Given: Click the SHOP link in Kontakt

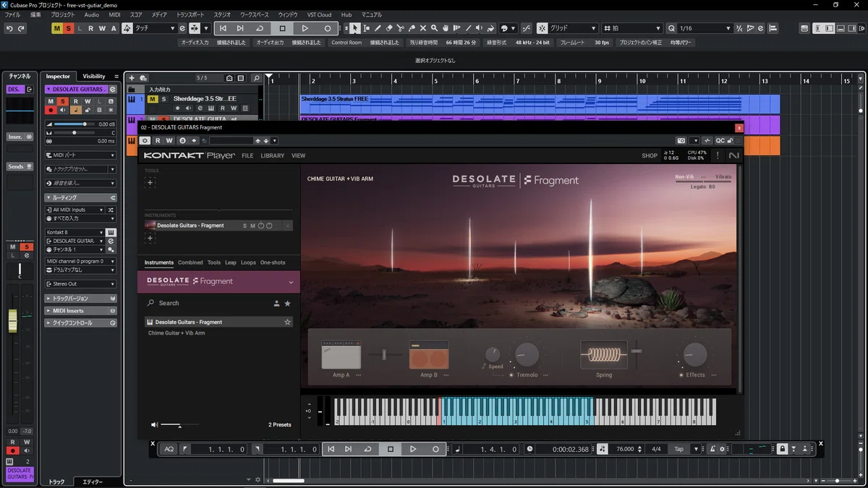Looking at the screenshot, I should coord(650,155).
